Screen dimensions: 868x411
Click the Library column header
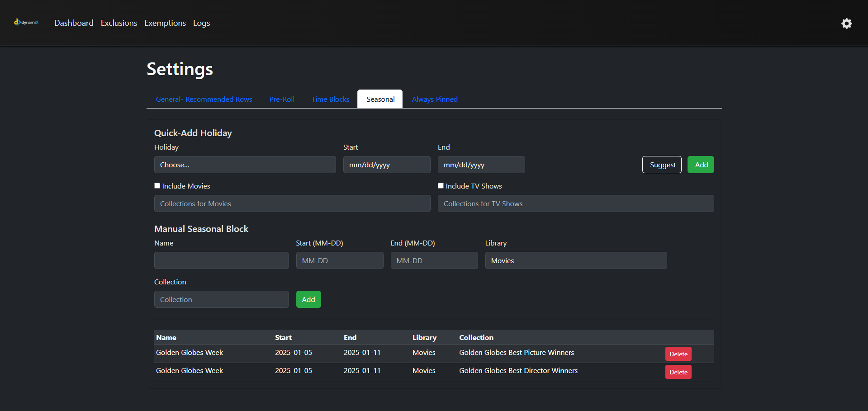click(x=424, y=338)
